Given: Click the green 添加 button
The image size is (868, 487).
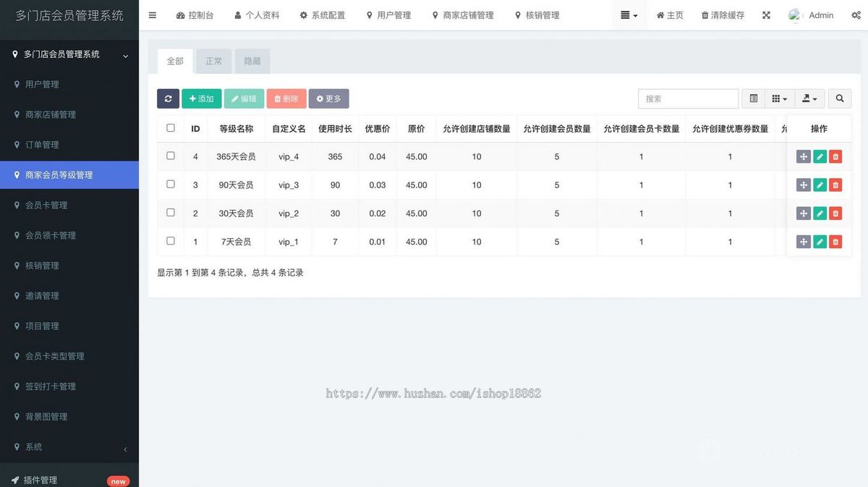Looking at the screenshot, I should point(202,98).
